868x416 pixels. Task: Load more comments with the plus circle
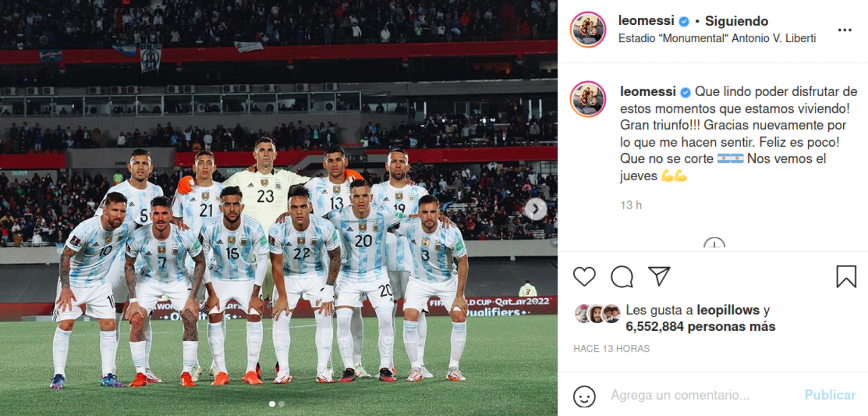(714, 244)
